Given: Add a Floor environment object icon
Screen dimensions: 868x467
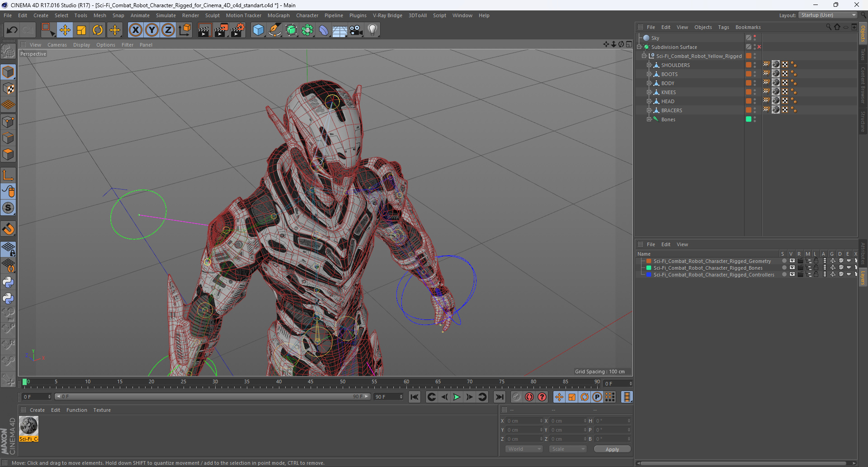Looking at the screenshot, I should point(340,30).
